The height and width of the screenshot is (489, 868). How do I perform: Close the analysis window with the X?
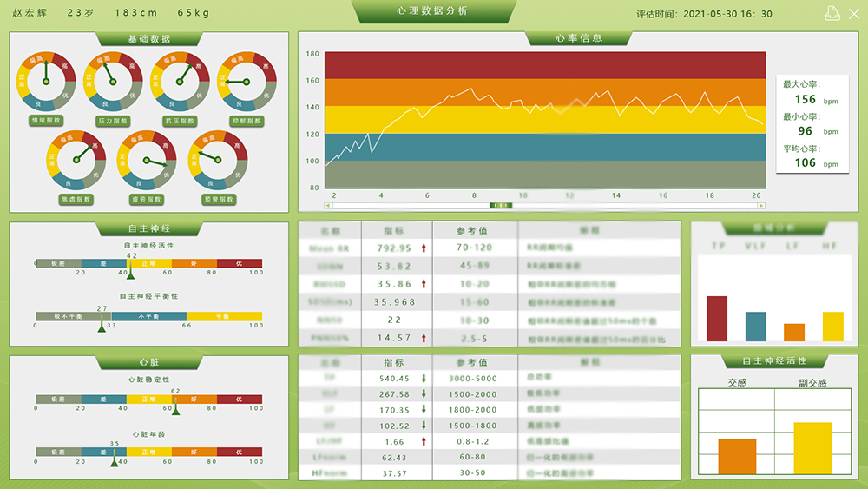coord(852,12)
